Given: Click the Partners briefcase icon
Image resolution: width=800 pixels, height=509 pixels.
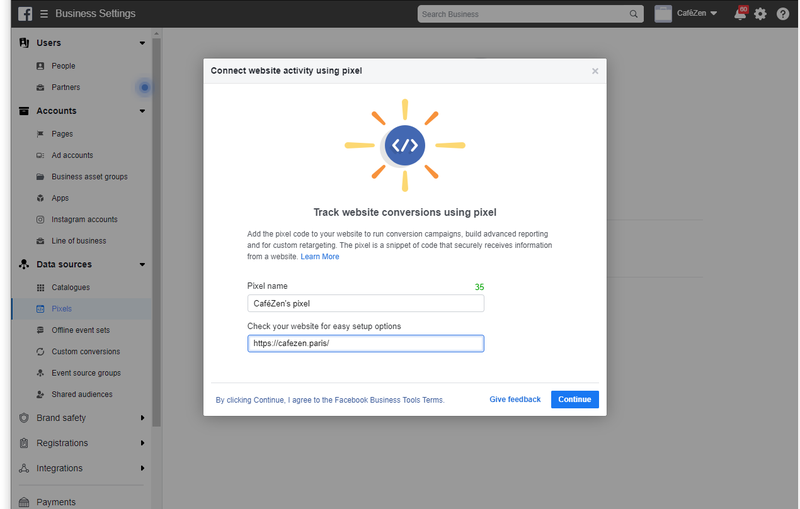Looking at the screenshot, I should pyautogui.click(x=40, y=88).
